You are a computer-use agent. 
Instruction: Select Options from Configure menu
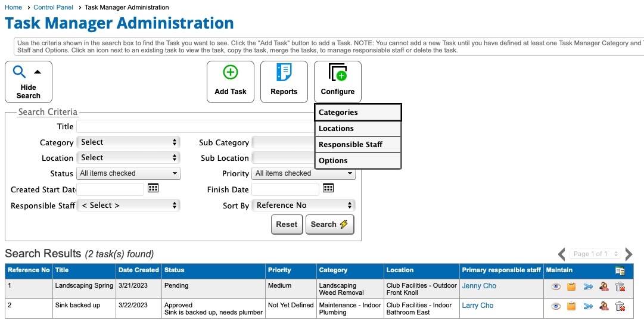(x=357, y=161)
